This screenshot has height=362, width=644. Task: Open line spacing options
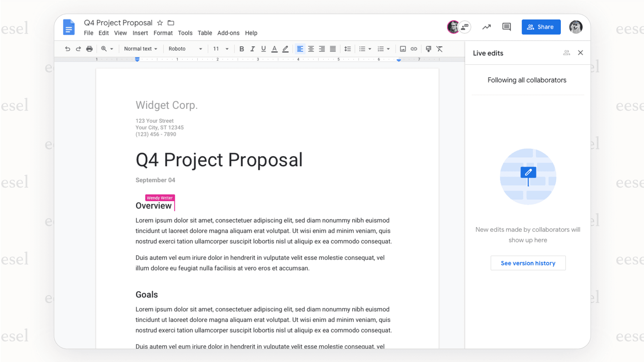tap(348, 49)
